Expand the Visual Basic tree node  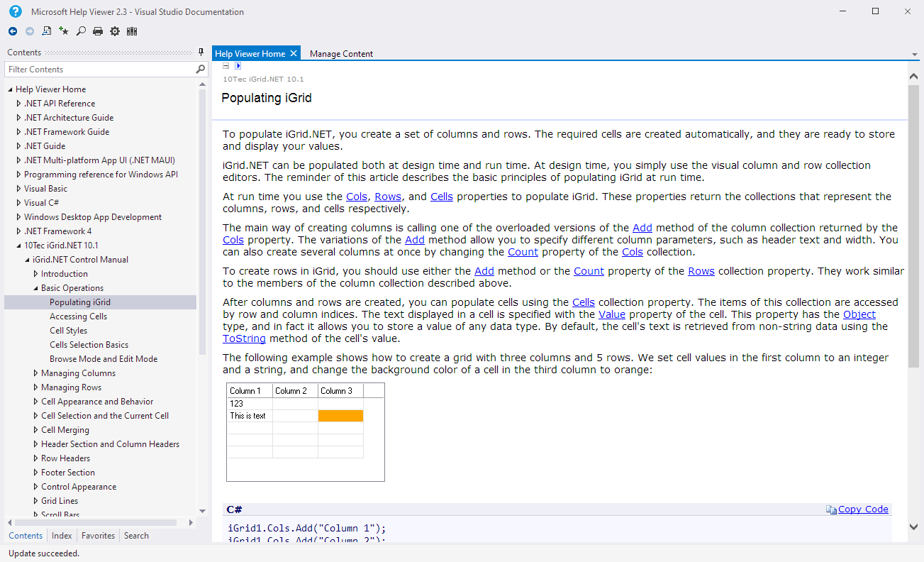point(19,189)
